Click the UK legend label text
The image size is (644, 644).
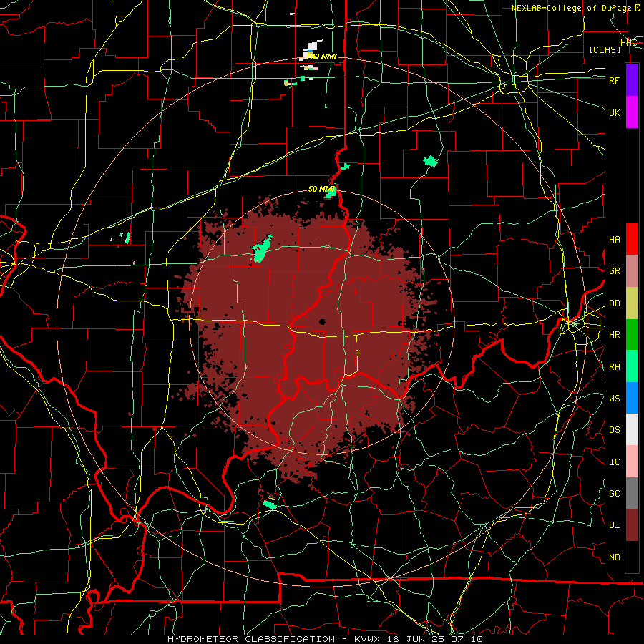click(614, 112)
